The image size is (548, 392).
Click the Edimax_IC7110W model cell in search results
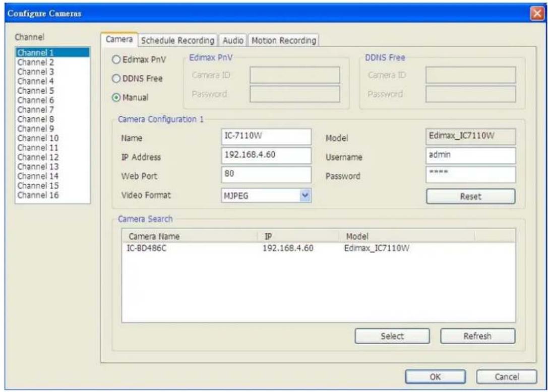377,248
